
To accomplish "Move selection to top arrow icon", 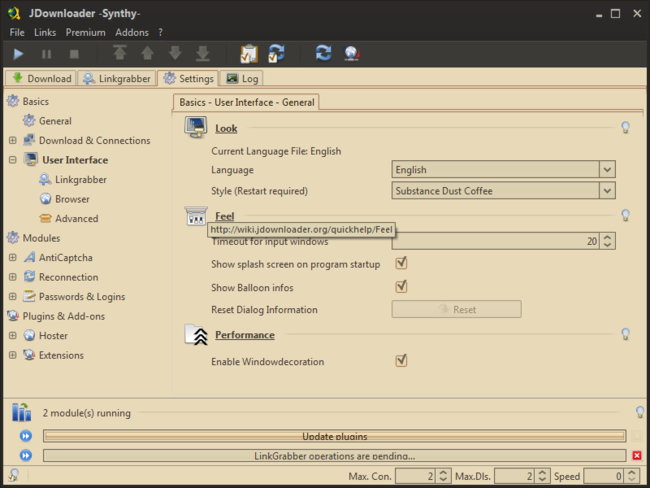I will coord(120,53).
